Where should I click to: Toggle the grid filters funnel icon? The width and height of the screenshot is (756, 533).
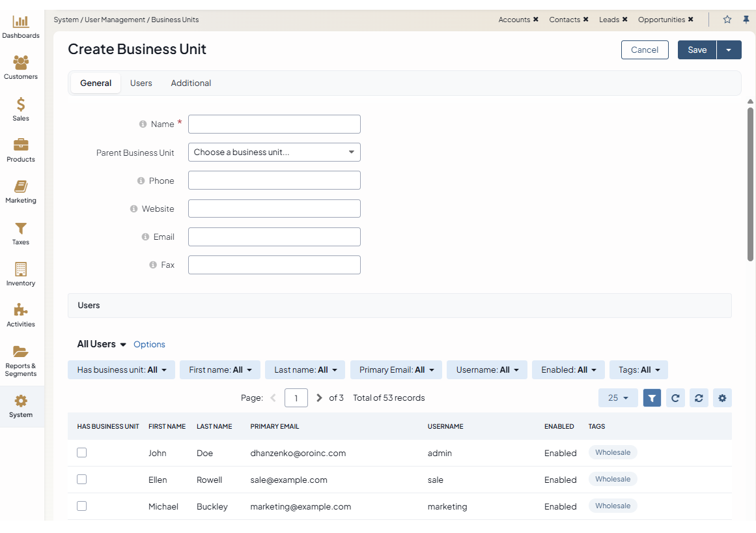coord(652,397)
